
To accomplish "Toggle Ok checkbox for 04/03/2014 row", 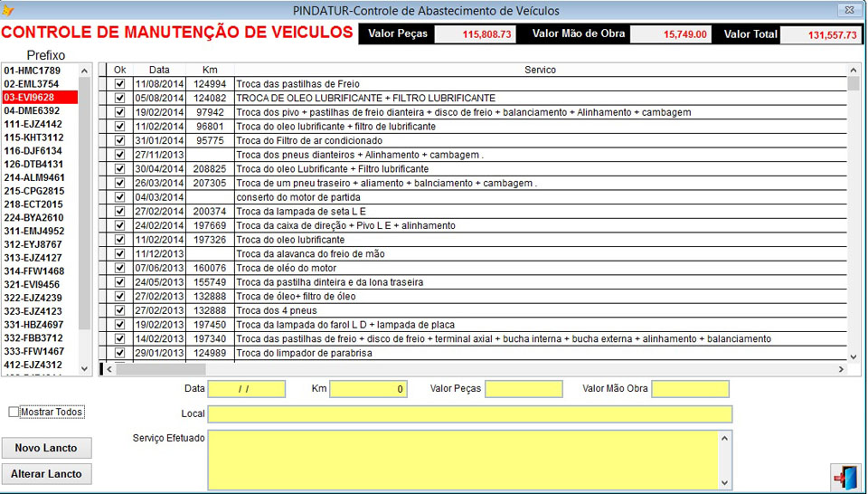I will coord(119,197).
